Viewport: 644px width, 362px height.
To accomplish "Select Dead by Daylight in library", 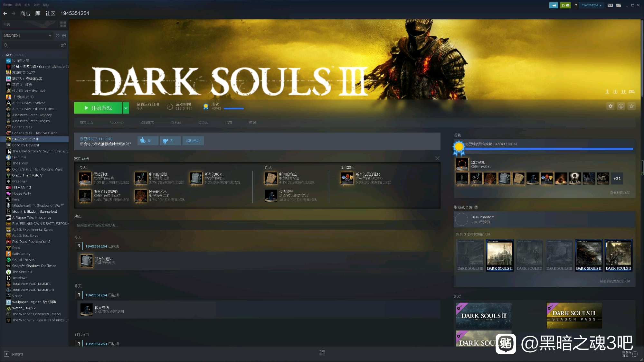I will [x=25, y=145].
